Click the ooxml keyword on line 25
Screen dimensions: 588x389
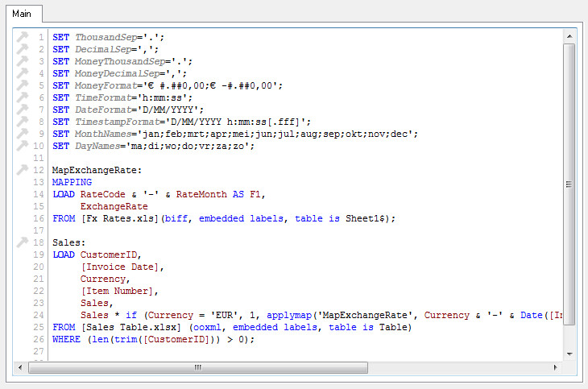pos(207,327)
